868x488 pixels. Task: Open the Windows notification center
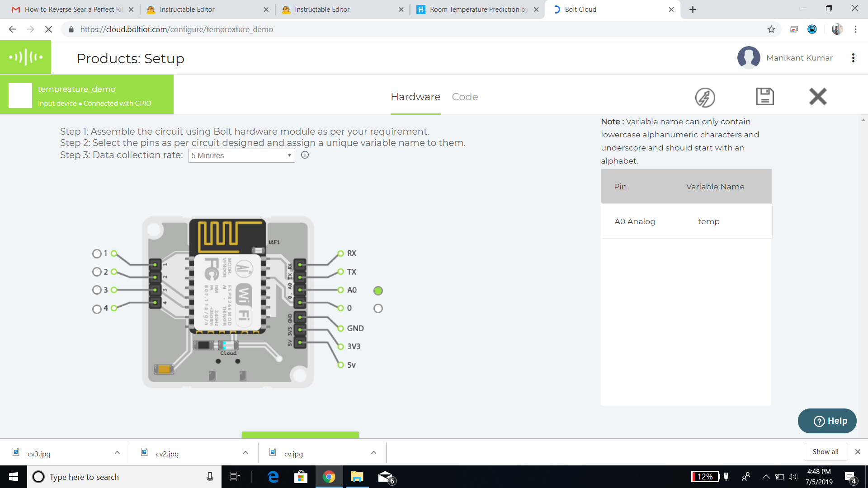[850, 477]
